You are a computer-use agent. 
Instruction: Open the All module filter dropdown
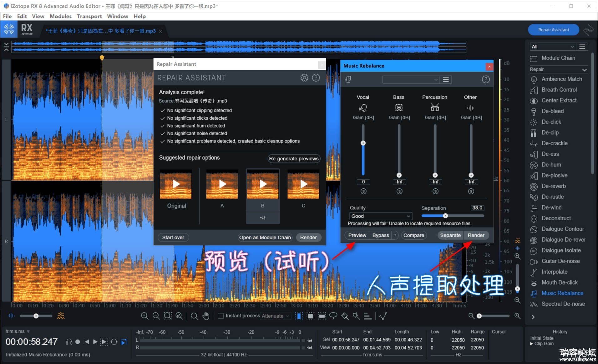(x=552, y=47)
